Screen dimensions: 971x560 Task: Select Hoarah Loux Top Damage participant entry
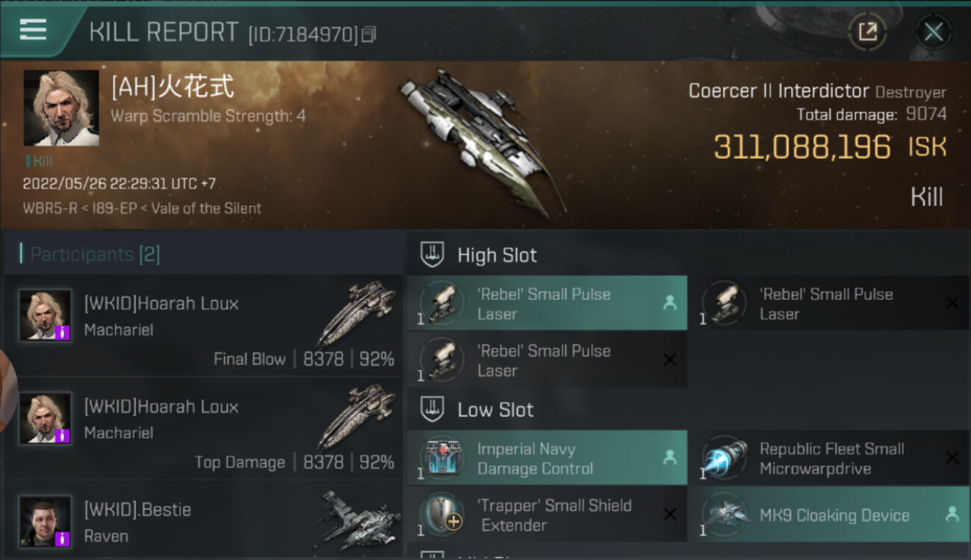pyautogui.click(x=202, y=429)
